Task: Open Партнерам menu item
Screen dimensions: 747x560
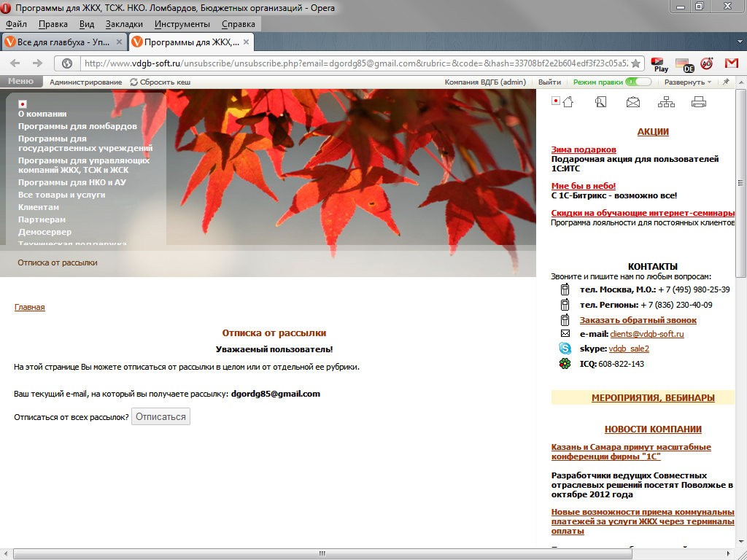Action: pos(42,219)
